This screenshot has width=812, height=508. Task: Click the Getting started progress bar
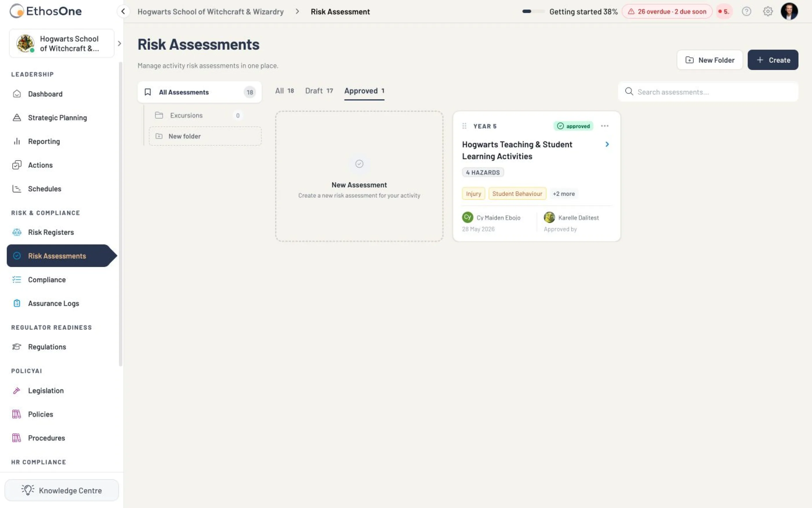(533, 11)
